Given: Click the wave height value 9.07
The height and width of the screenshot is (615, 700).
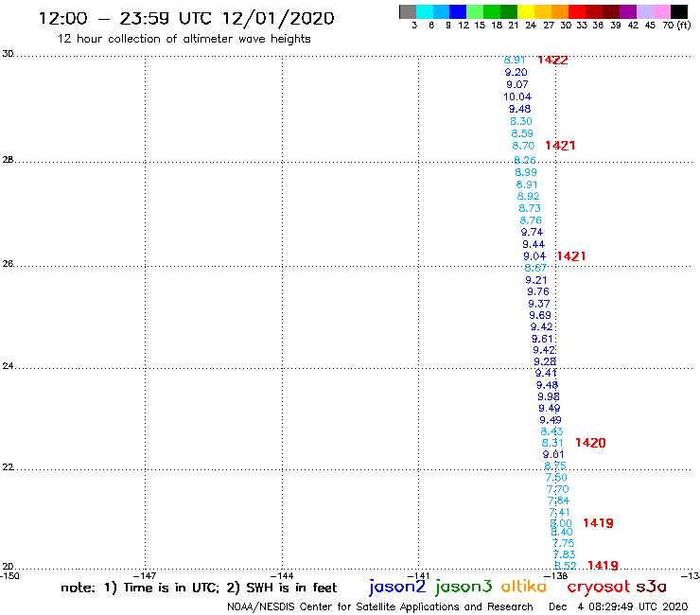Looking at the screenshot, I should tap(517, 84).
